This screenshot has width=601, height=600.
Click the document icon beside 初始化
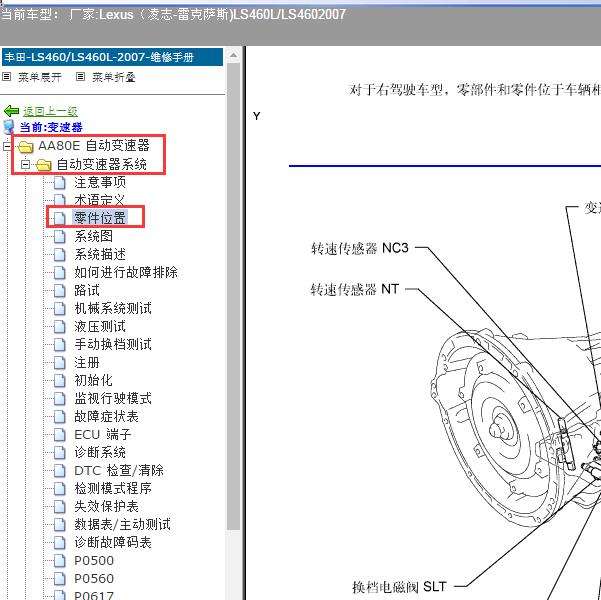(x=59, y=381)
